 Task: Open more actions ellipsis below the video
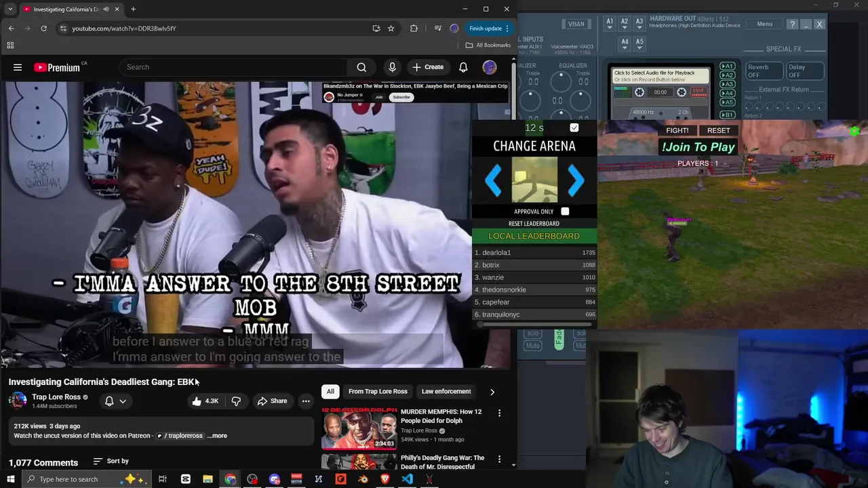pos(306,401)
